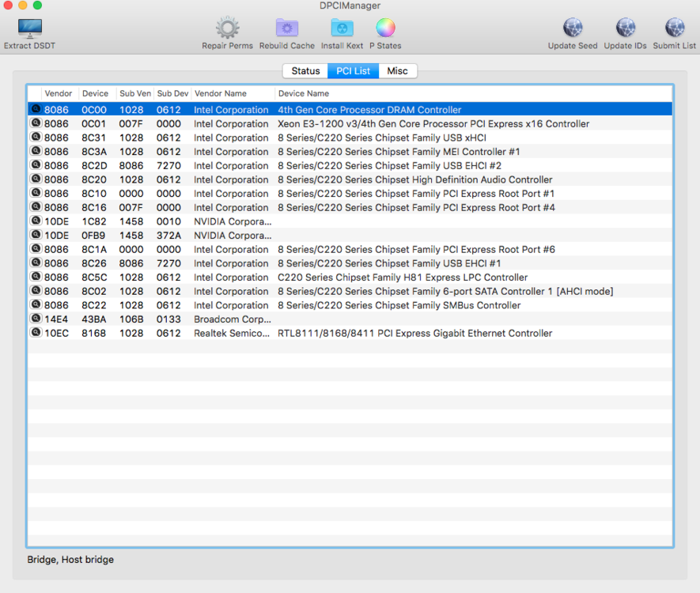Click lookup icon for Broadcom 43BA row
700x593 pixels.
[x=36, y=319]
